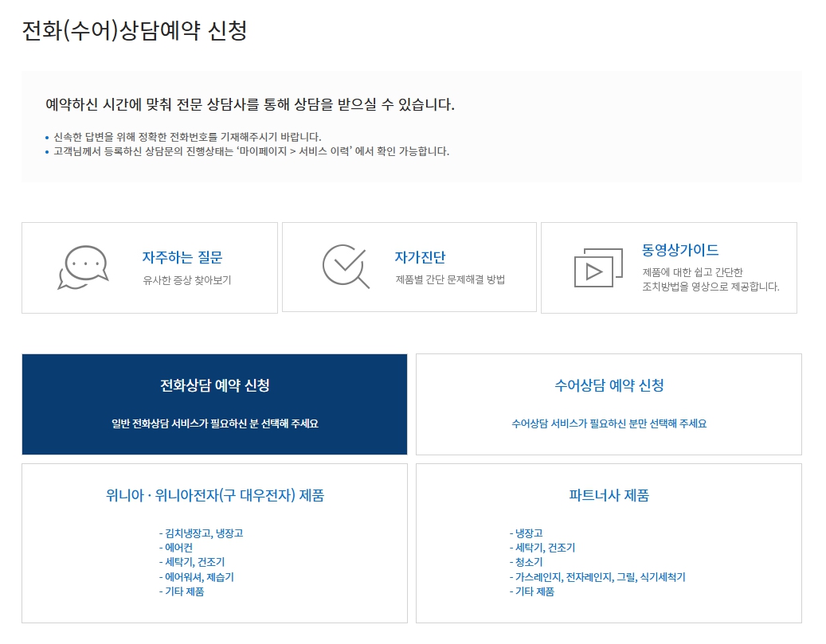826x644 pixels.
Task: Click '일반 전화상담 서비스가 필요하신 분 선택해 주세요'
Action: click(x=215, y=423)
